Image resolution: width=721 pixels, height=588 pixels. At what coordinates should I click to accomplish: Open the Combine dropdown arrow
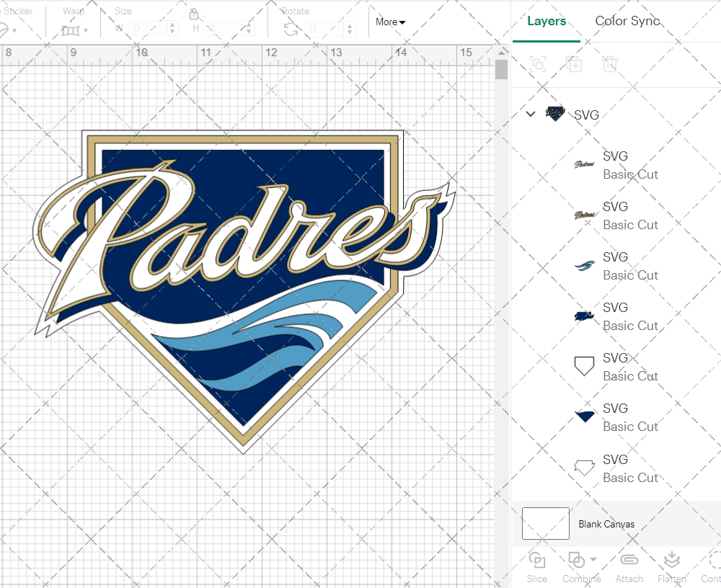[x=593, y=559]
